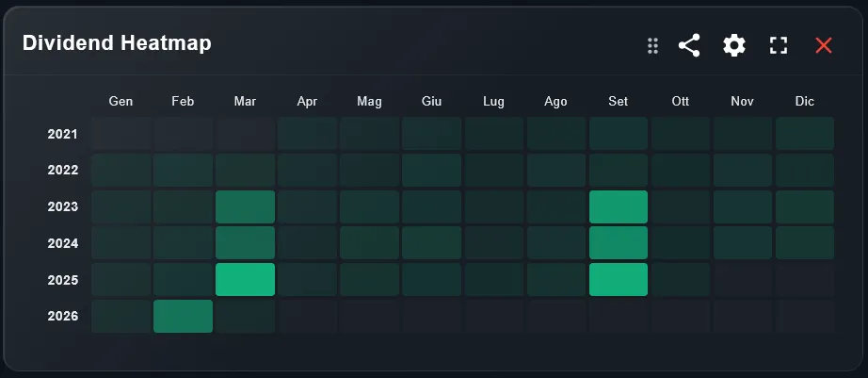868x378 pixels.
Task: Click the '2022' year row label
Action: [63, 171]
